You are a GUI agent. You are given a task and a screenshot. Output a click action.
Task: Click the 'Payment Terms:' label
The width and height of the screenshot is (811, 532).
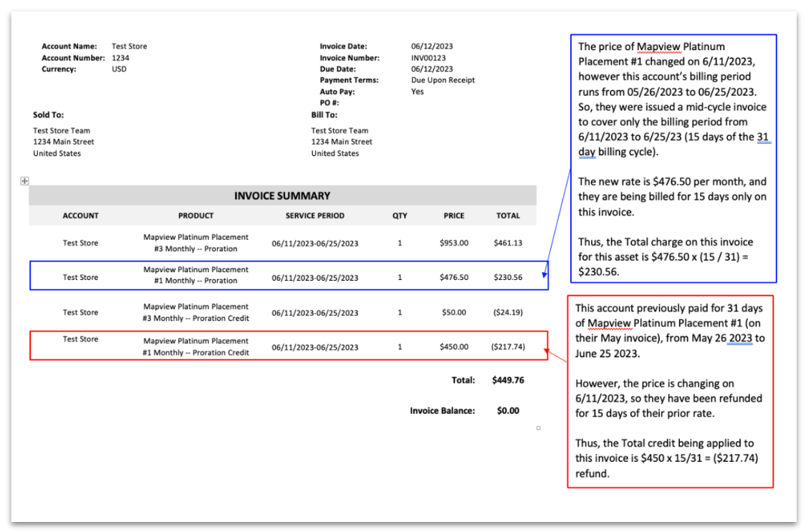pyautogui.click(x=349, y=80)
